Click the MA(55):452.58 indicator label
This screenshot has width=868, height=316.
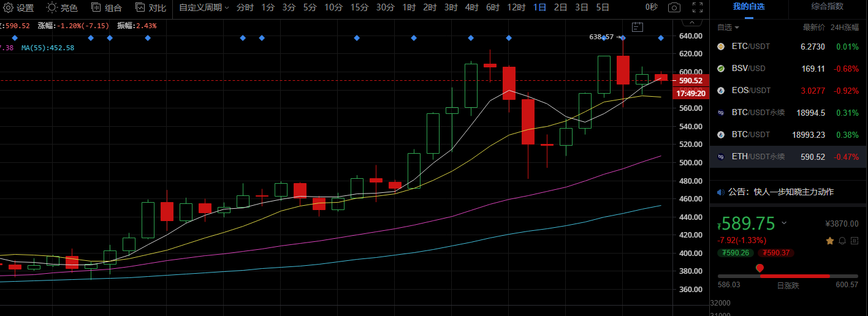point(48,48)
